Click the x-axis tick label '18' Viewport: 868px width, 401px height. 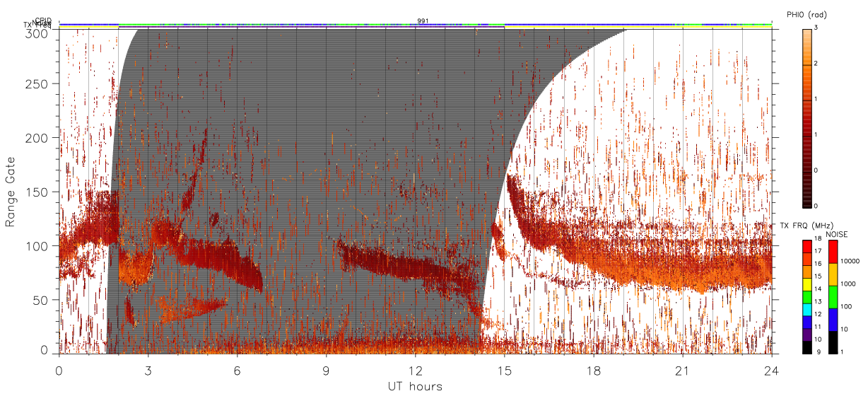click(593, 370)
